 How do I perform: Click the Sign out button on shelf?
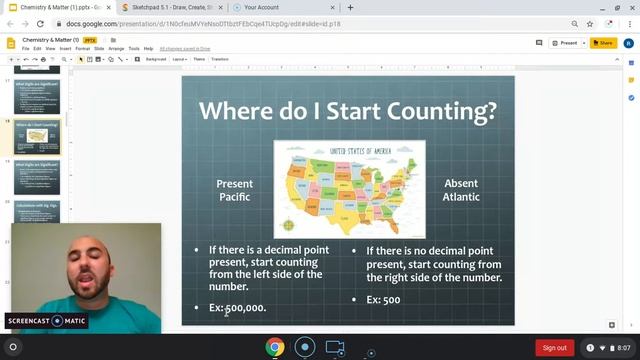tap(554, 348)
